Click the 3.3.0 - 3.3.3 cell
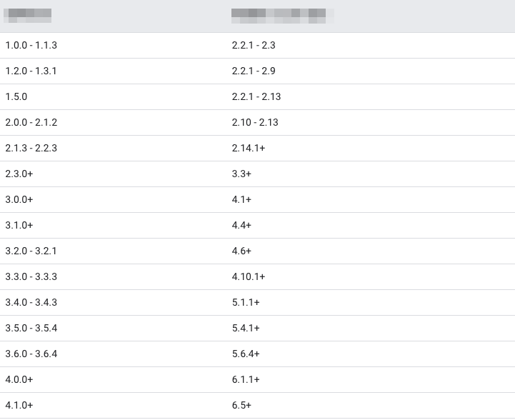 coord(31,277)
